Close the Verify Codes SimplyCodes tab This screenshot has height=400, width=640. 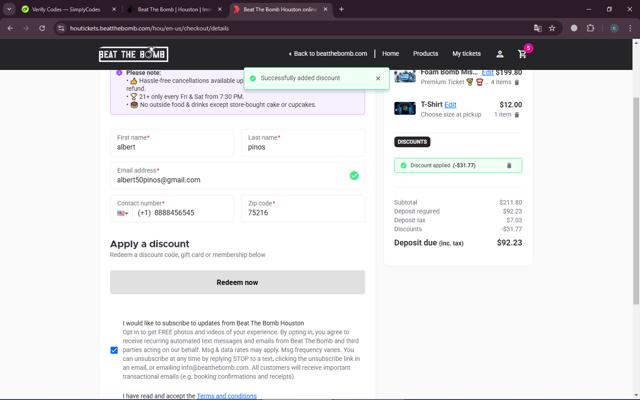pyautogui.click(x=114, y=9)
